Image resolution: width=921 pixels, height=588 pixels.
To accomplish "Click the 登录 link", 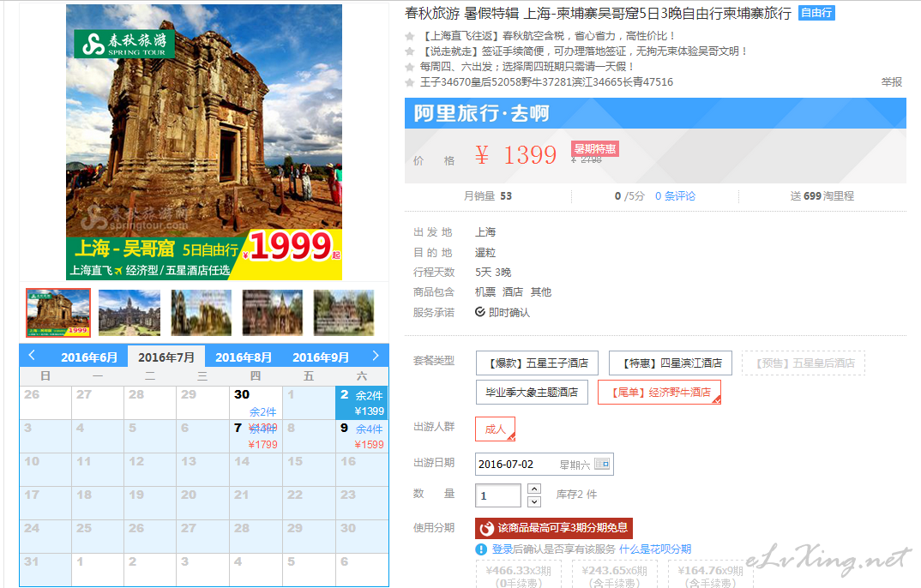I will tap(502, 549).
